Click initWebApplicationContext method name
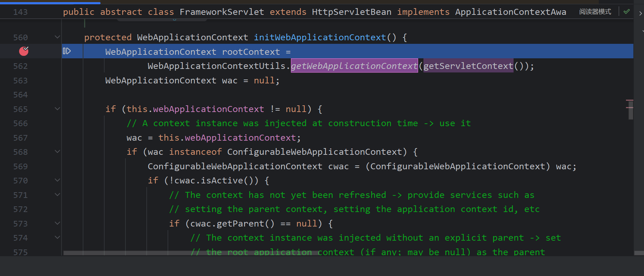Screen dimensions: 644x276 pyautogui.click(x=320, y=37)
